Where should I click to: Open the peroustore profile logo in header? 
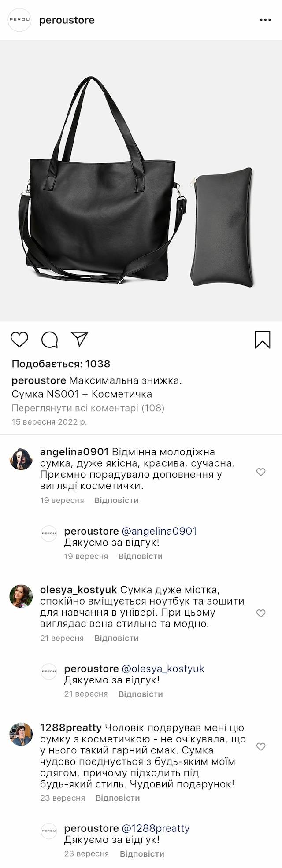pos(20,20)
